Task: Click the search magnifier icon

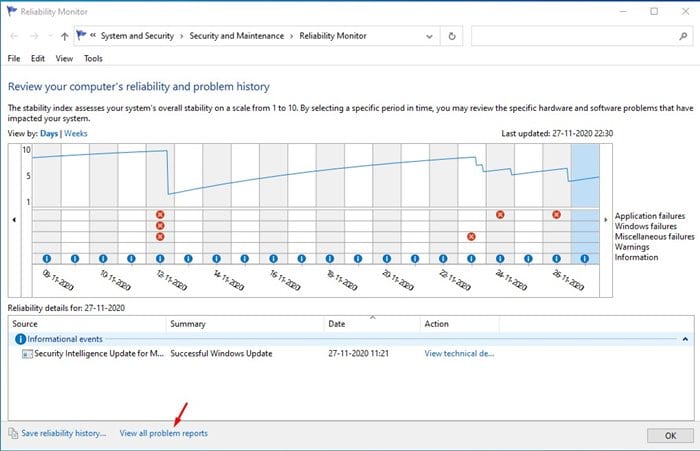Action: point(683,36)
